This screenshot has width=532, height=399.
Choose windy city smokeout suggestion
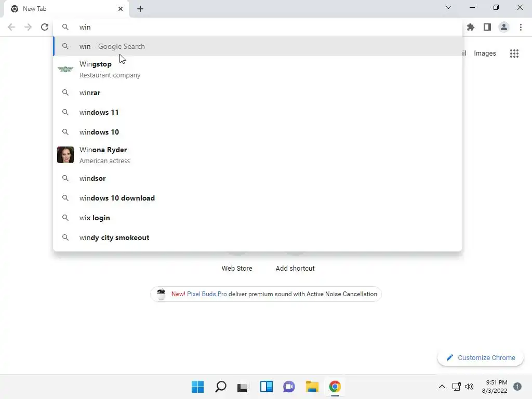[x=258, y=237]
